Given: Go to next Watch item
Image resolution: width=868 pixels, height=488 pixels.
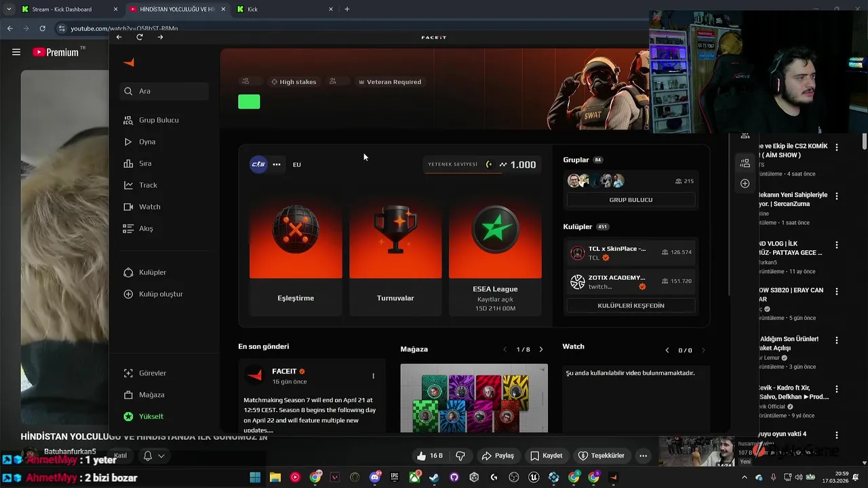Looking at the screenshot, I should point(703,350).
